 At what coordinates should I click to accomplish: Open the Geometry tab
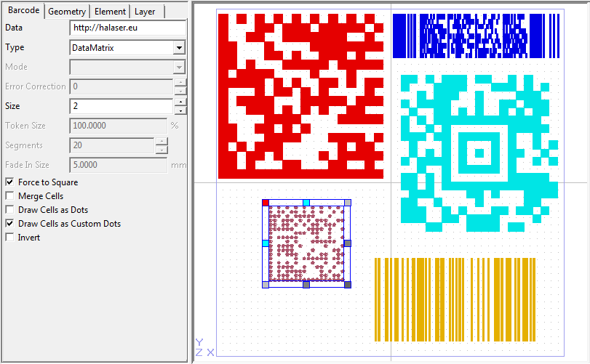point(67,12)
